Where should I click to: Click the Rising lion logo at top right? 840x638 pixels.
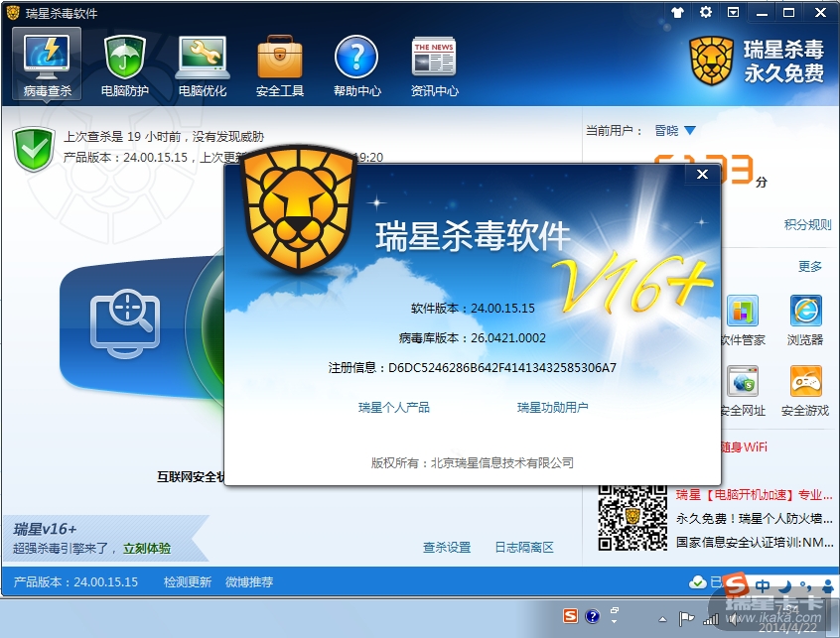(x=711, y=61)
